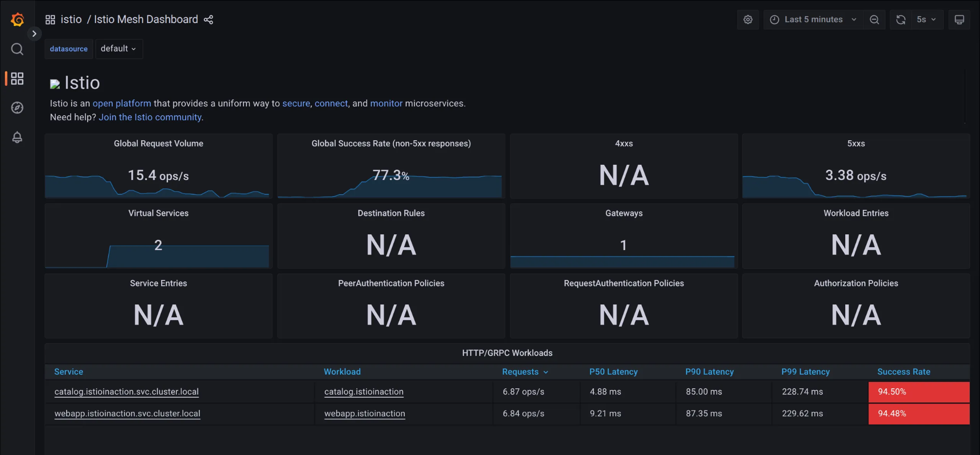The height and width of the screenshot is (455, 980).
Task: Open dashboard settings gear
Action: 748,20
